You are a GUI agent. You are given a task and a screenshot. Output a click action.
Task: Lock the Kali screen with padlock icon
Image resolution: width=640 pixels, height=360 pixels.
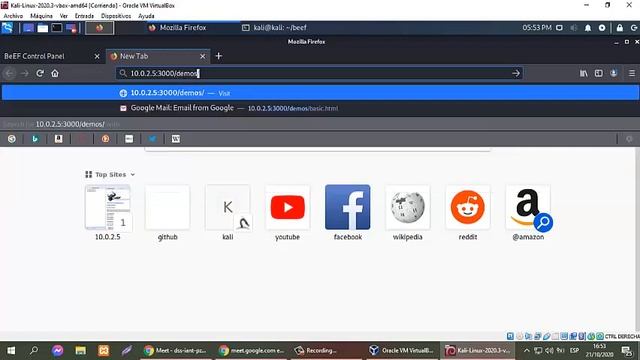[620, 28]
